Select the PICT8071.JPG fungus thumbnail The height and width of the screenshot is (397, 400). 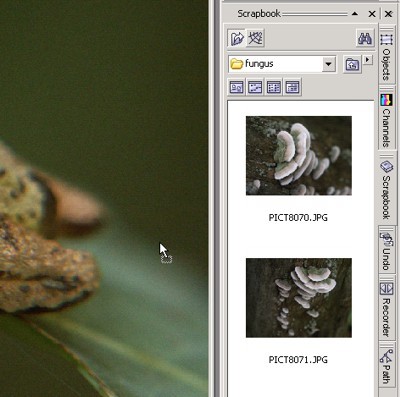coord(299,298)
